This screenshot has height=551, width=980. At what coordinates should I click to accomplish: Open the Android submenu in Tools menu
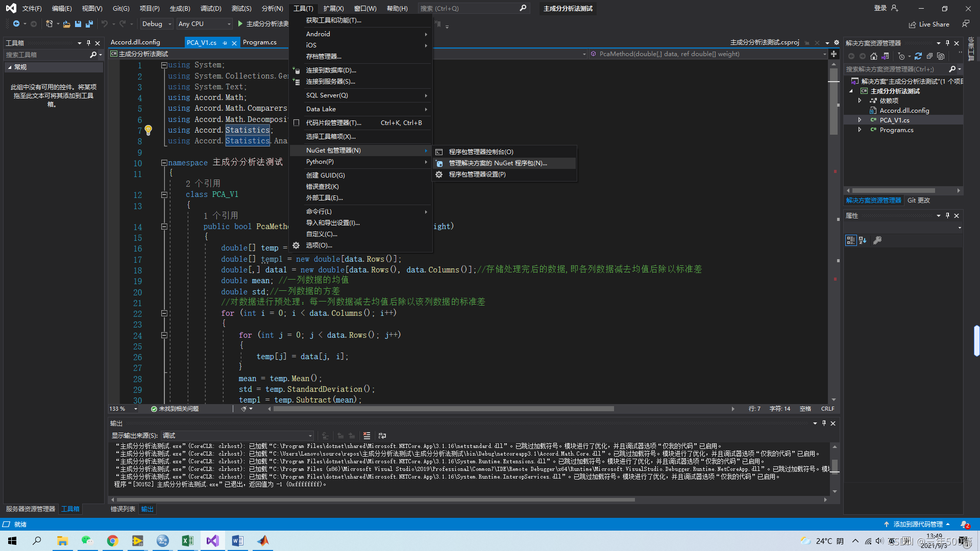[x=361, y=34]
